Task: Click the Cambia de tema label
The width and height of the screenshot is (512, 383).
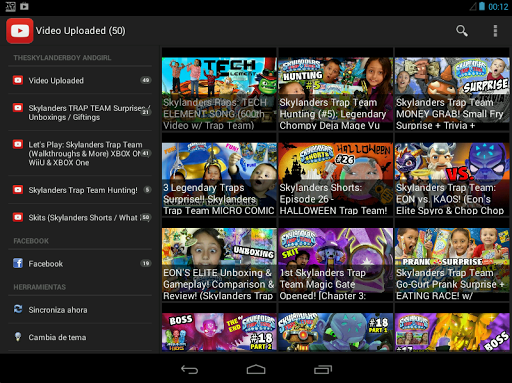Action: [57, 337]
